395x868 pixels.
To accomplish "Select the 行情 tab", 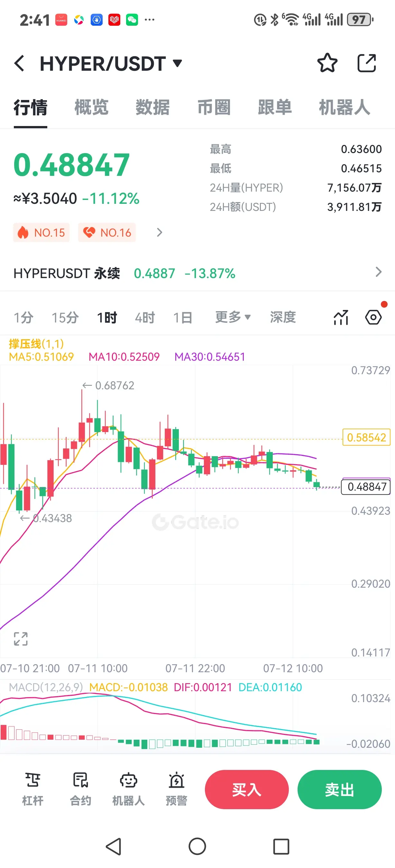I will [x=30, y=107].
